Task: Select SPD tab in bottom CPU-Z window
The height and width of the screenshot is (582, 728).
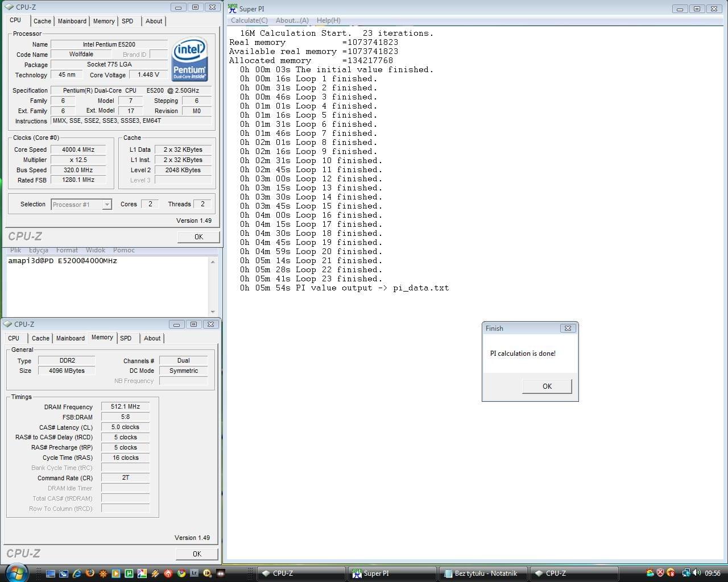Action: tap(126, 338)
